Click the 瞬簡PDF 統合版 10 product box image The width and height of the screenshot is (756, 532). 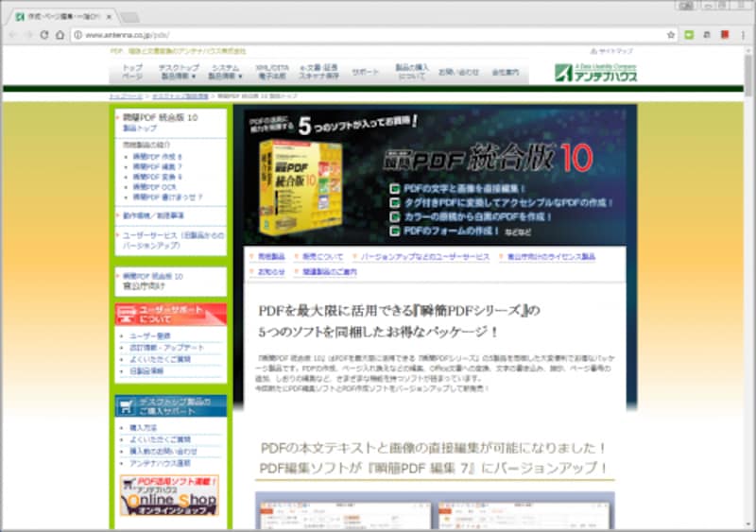[300, 187]
